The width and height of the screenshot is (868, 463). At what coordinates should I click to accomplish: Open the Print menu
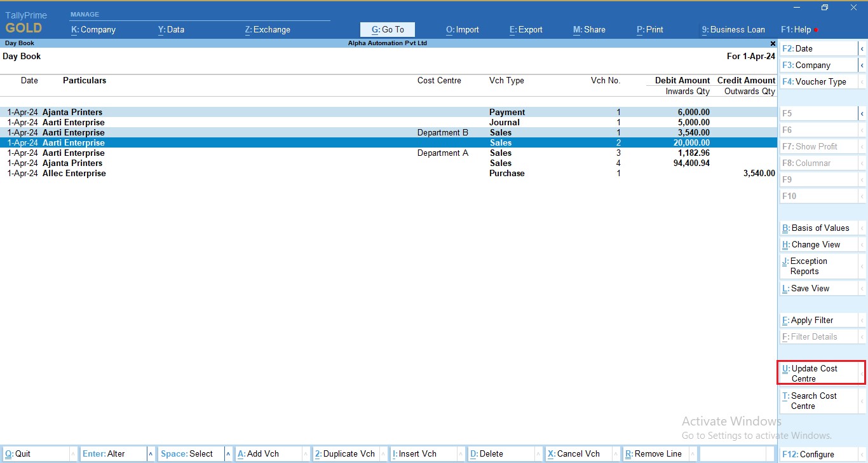tap(650, 29)
